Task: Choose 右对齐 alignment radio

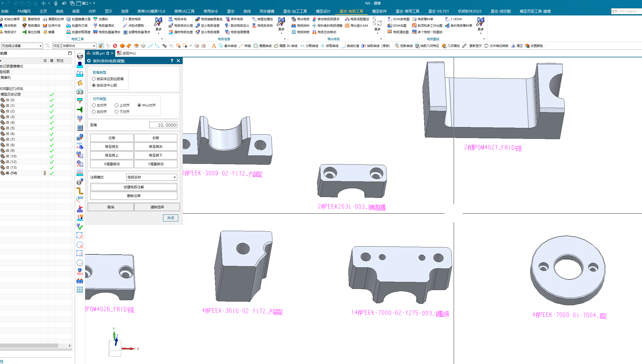Action: coord(94,112)
